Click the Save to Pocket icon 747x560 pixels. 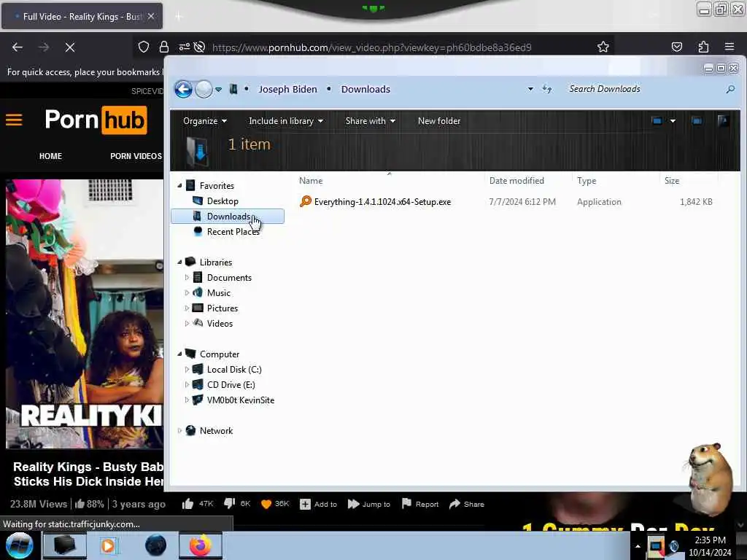tap(676, 47)
